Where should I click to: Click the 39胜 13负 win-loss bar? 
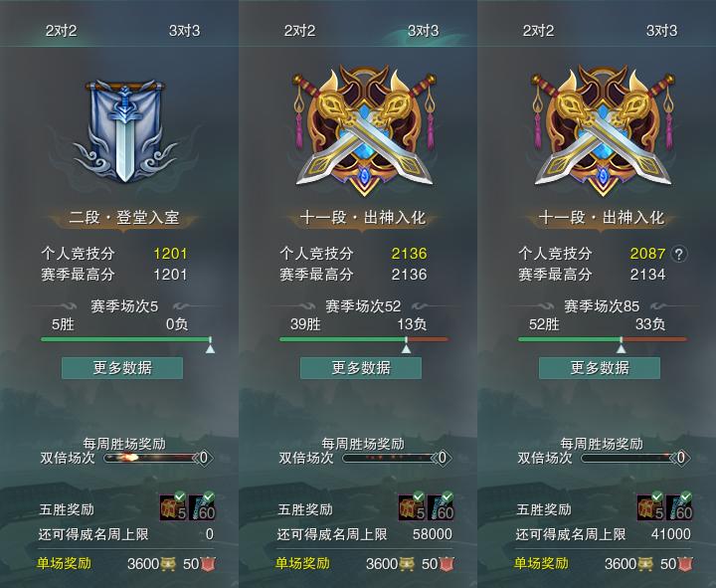point(364,339)
